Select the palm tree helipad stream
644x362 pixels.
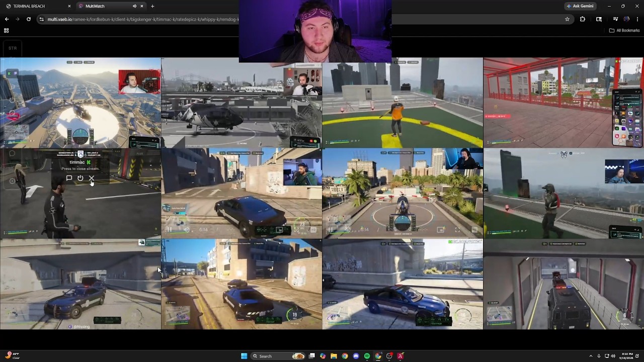click(x=403, y=193)
